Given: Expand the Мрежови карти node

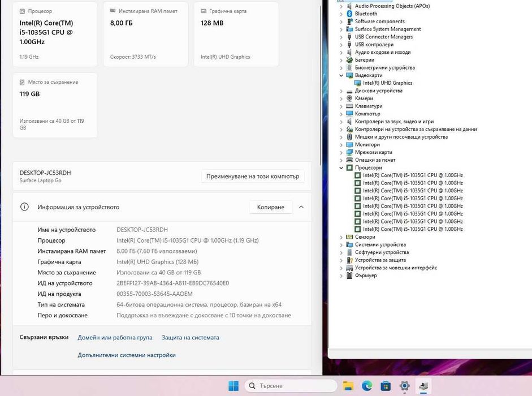Looking at the screenshot, I should (x=341, y=152).
